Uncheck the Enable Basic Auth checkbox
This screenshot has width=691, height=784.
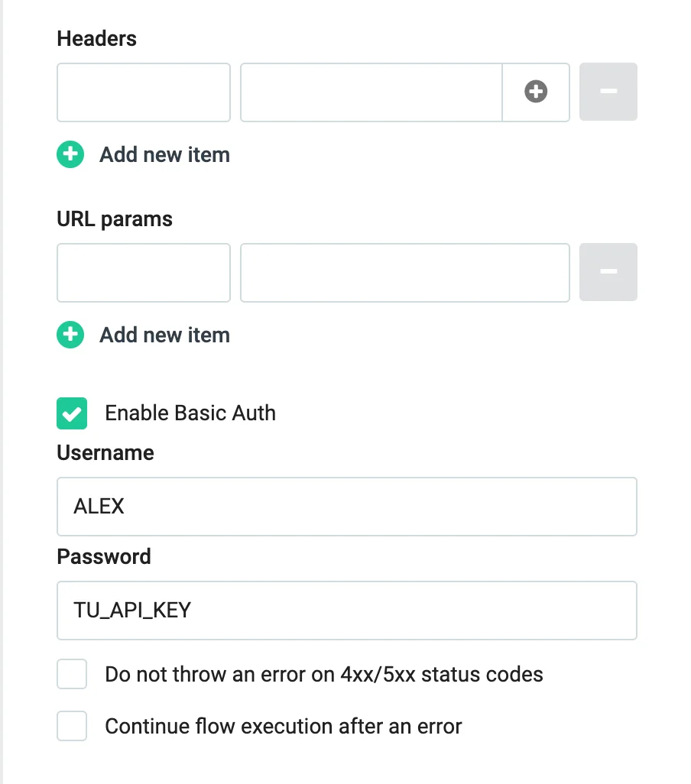(x=72, y=413)
